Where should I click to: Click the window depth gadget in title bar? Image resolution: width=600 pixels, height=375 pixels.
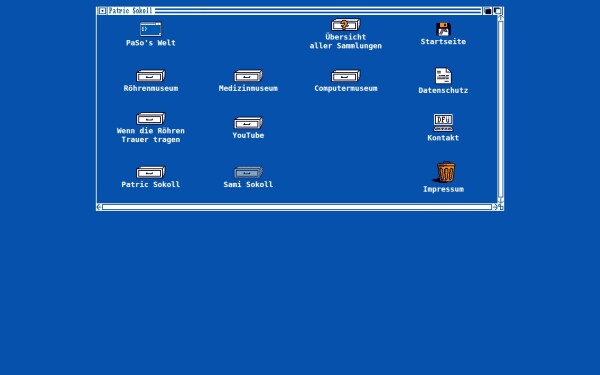pos(497,11)
